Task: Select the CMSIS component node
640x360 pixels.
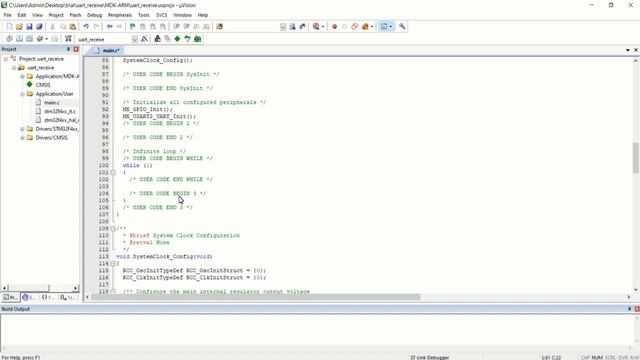Action: (43, 85)
